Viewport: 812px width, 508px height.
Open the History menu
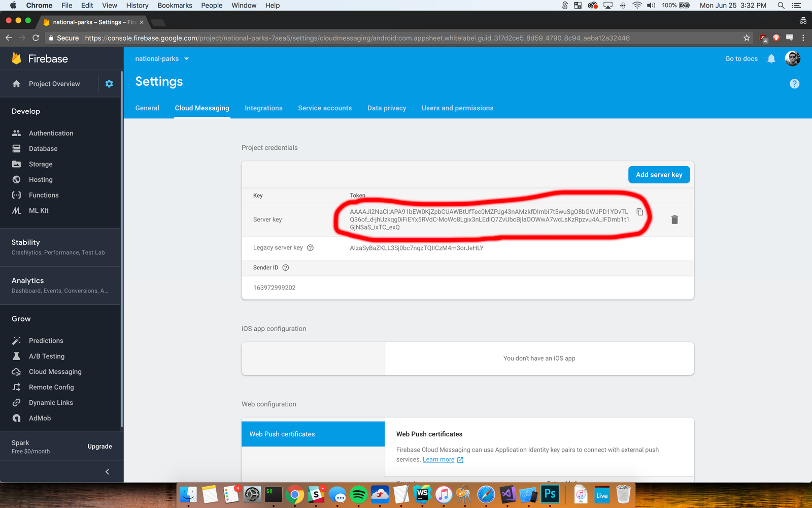click(x=137, y=5)
